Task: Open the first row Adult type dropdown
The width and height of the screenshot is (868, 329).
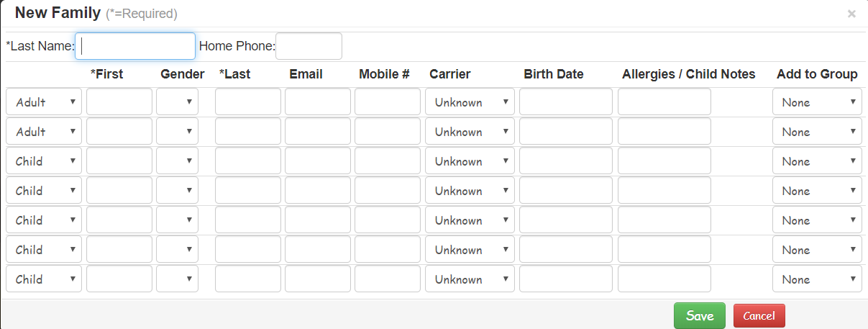Action: pos(44,102)
